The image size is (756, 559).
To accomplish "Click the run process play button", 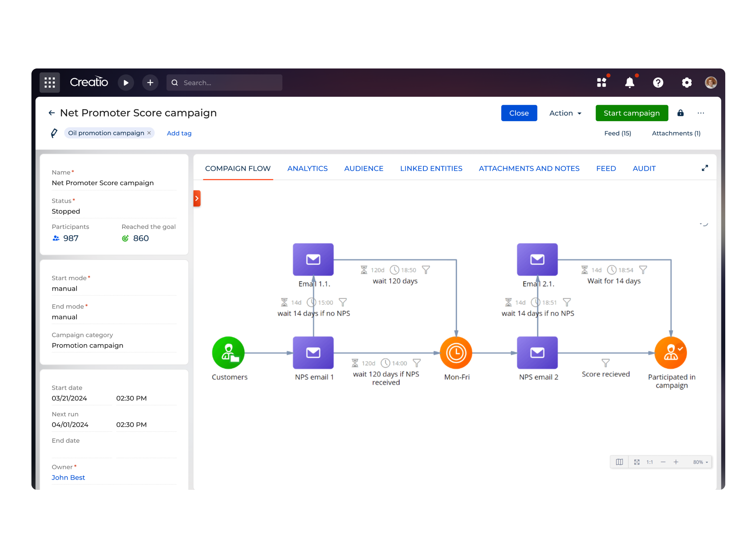I will (x=126, y=83).
